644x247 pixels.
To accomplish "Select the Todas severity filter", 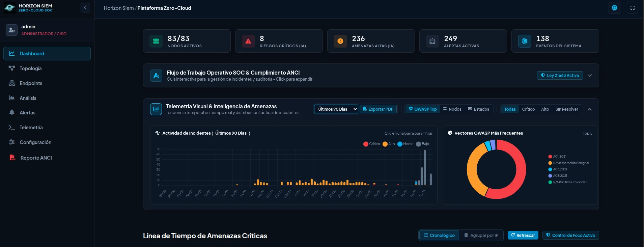I will 510,109.
